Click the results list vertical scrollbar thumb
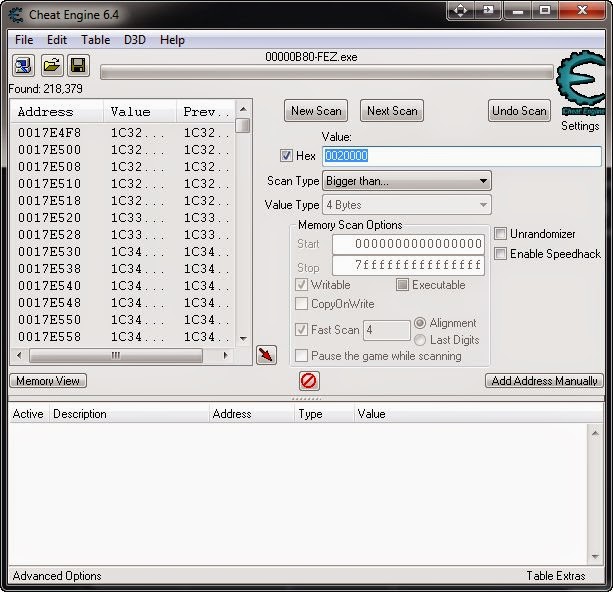613x592 pixels. (243, 126)
